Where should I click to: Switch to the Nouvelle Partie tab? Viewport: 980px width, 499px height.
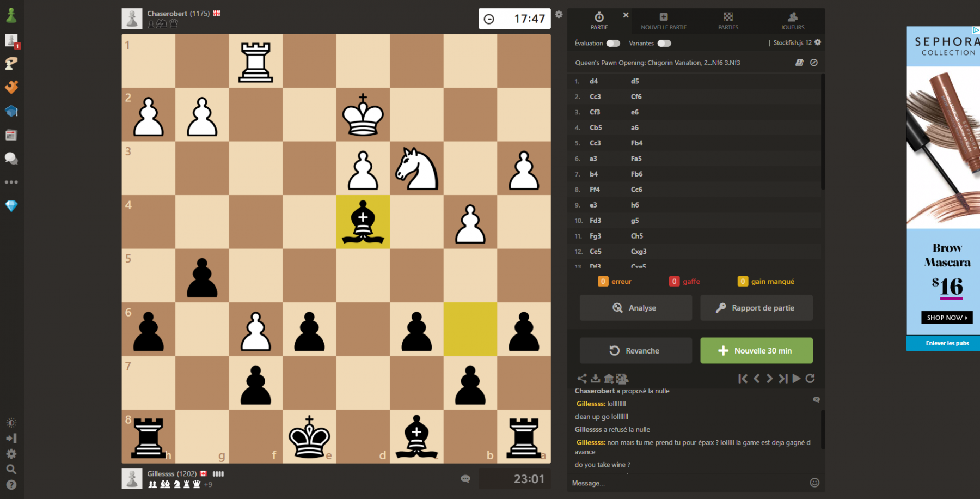pos(664,21)
